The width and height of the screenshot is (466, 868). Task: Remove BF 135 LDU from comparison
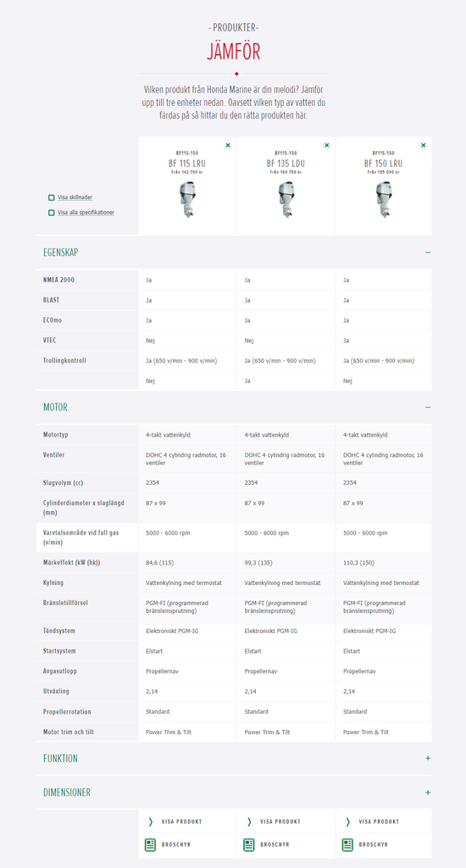pyautogui.click(x=326, y=145)
